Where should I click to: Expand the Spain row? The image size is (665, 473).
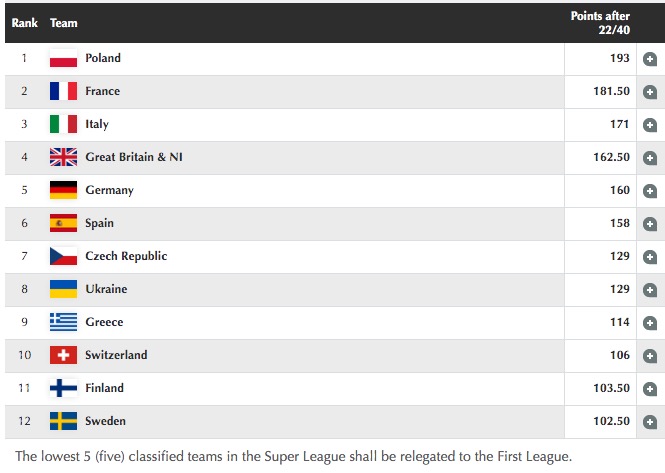click(650, 224)
